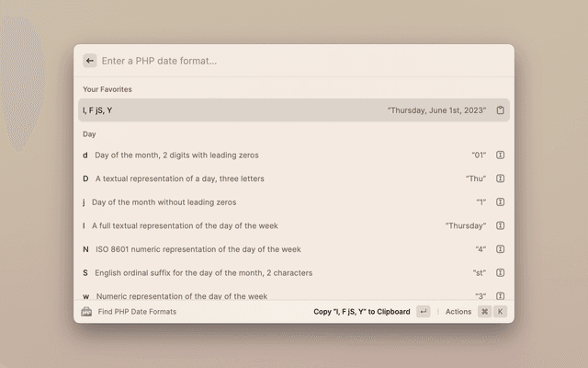The image size is (588, 368).
Task: Click info icon for 'S' ordinal suffix
Action: (x=501, y=272)
